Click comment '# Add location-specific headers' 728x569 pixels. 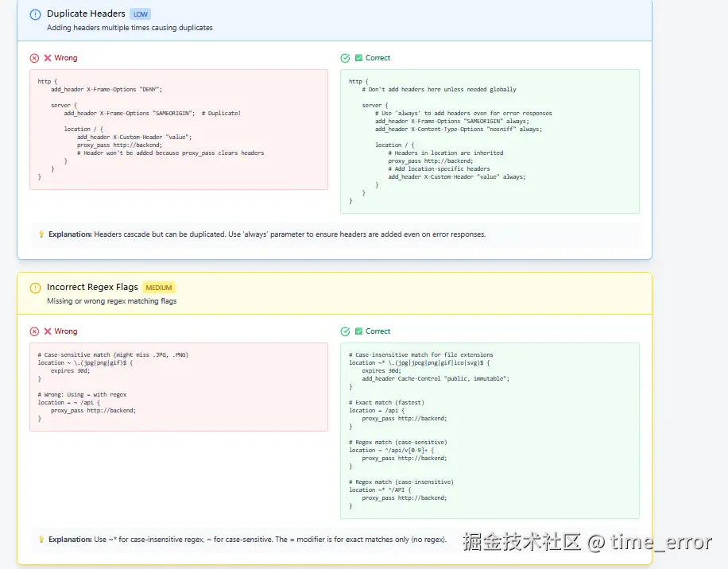pyautogui.click(x=439, y=169)
